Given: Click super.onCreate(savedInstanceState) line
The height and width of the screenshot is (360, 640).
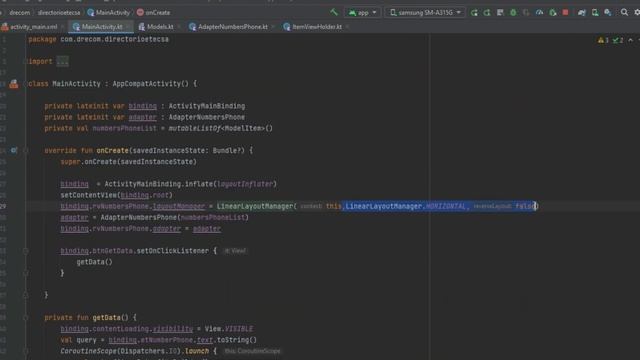Looking at the screenshot, I should [129, 162].
